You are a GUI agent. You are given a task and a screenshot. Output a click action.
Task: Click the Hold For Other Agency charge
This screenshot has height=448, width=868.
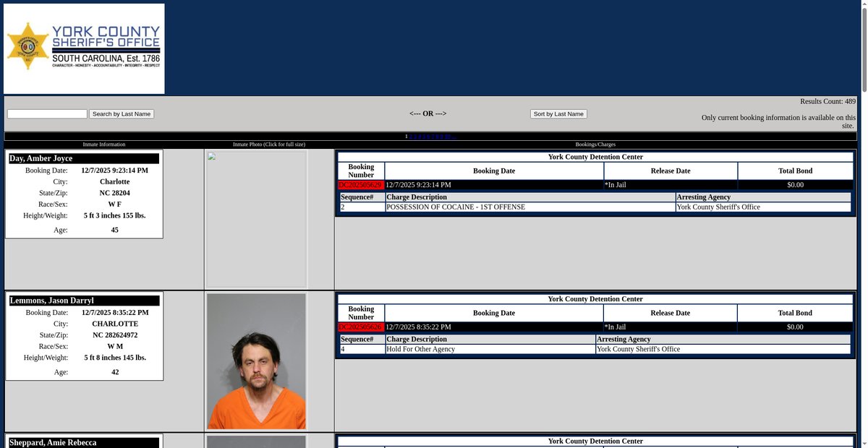[421, 349]
